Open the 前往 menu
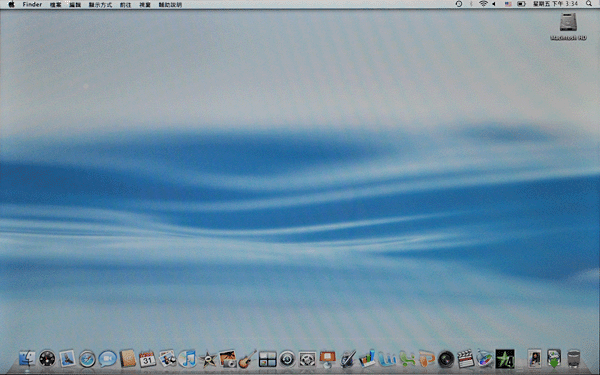The height and width of the screenshot is (375, 600). (125, 5)
